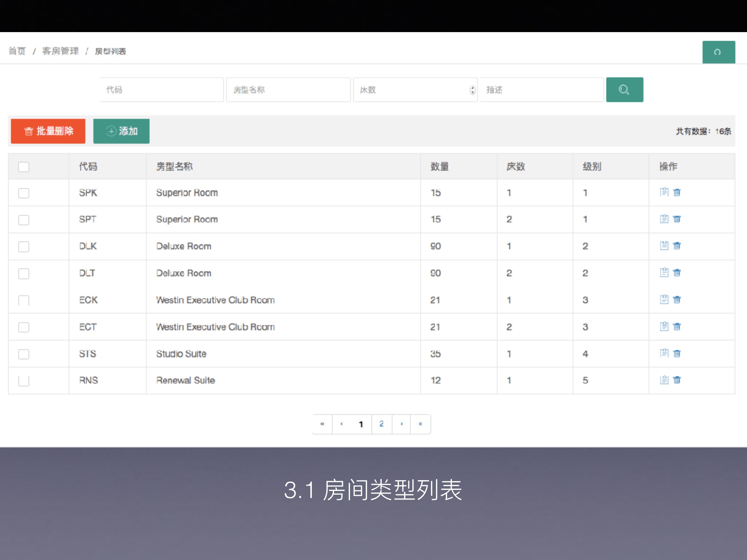Viewport: 747px width, 560px height.
Task: Edit the Studio Suite STS row
Action: [664, 353]
